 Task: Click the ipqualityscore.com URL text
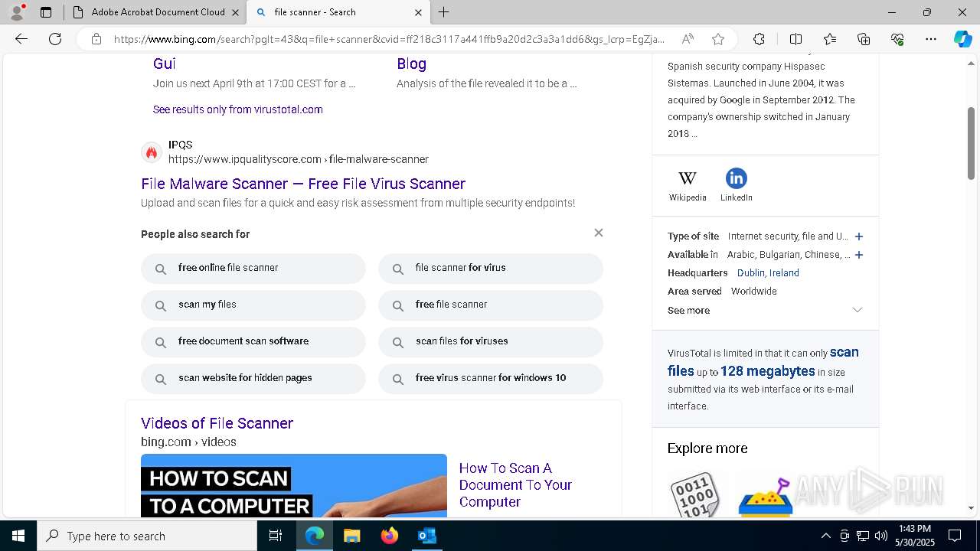tap(299, 159)
